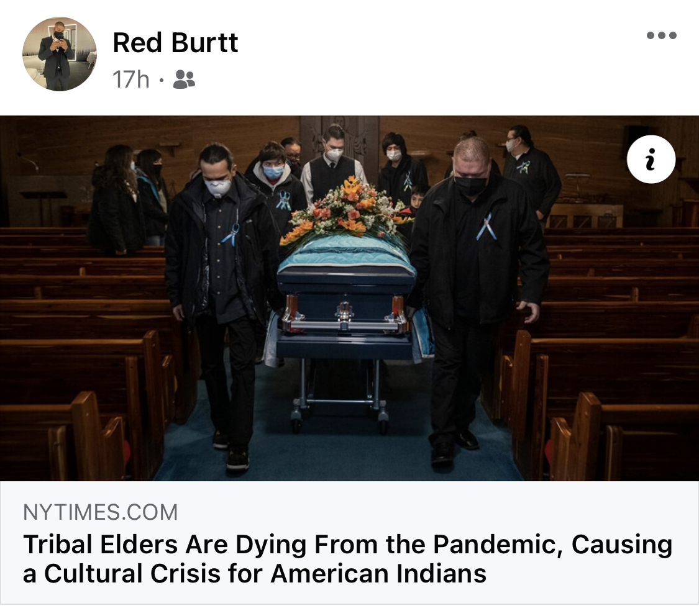Click the dot separator beside 17h

click(x=162, y=80)
